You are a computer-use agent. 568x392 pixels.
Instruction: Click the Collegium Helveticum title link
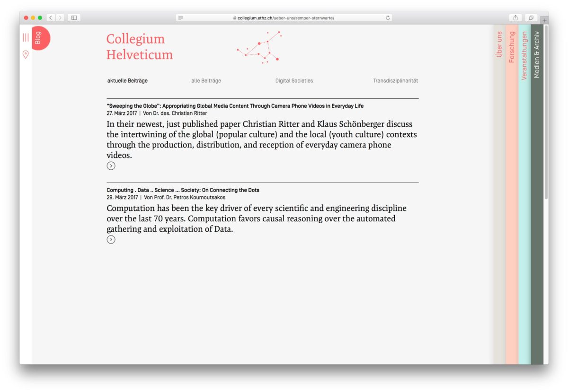point(139,47)
